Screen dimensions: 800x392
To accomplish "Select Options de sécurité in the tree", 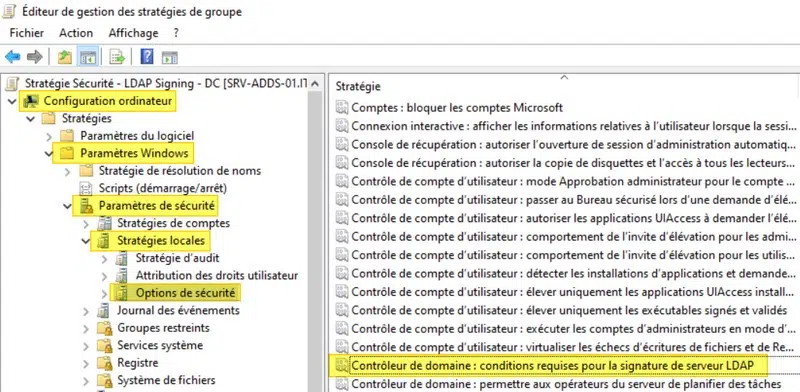I will tap(185, 293).
